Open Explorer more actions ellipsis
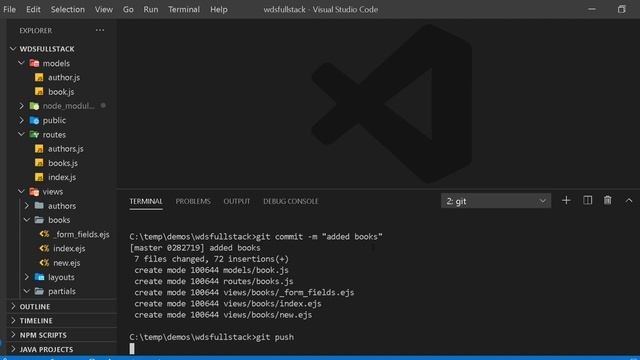The width and height of the screenshot is (640, 360). (100, 30)
